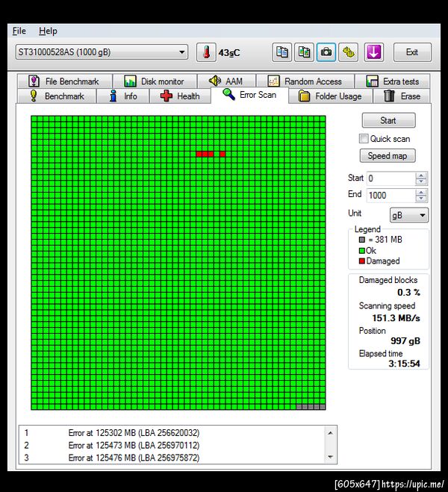Switch to the AAM tab
The height and width of the screenshot is (492, 448).
[226, 81]
